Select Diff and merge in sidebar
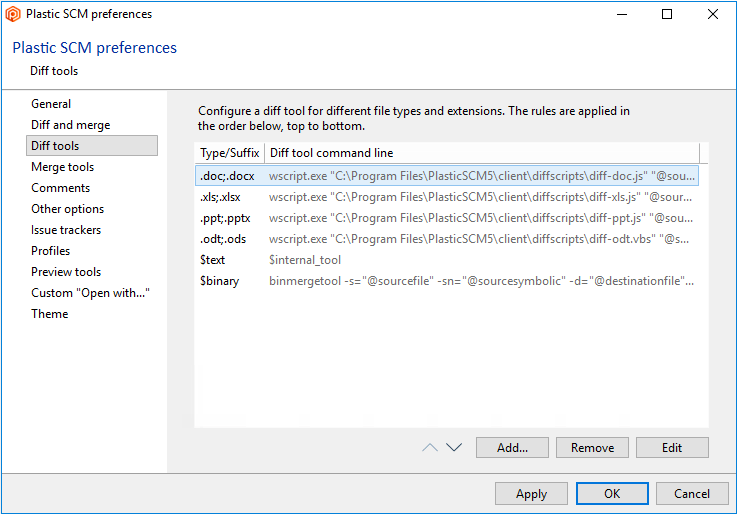Screen dimensions: 737x514 point(70,125)
